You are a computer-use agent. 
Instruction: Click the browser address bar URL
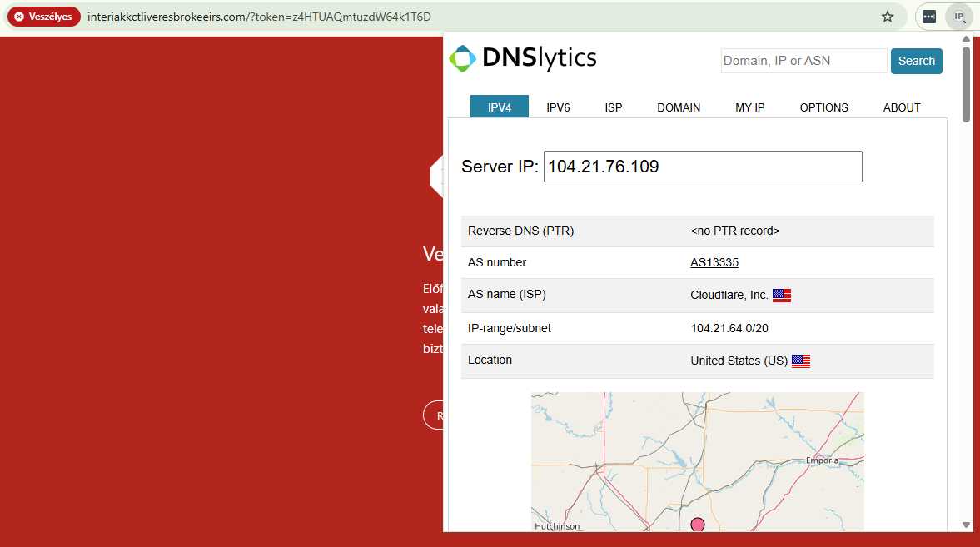pyautogui.click(x=259, y=17)
